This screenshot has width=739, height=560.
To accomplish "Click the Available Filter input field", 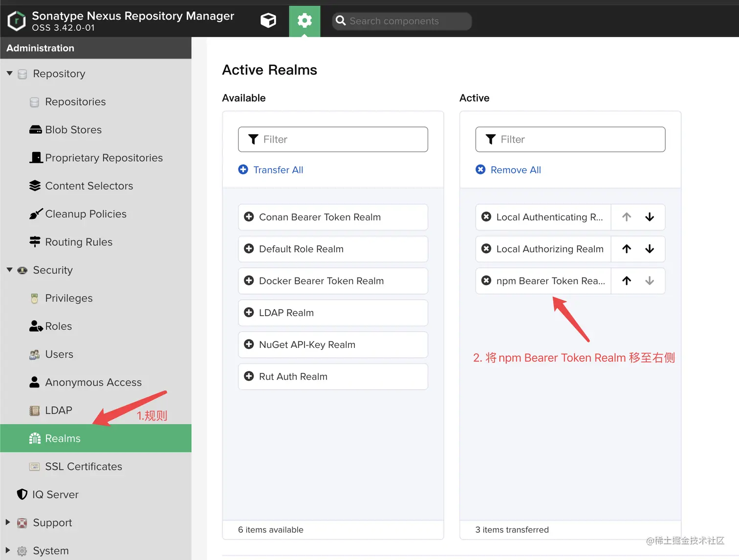I will [333, 139].
